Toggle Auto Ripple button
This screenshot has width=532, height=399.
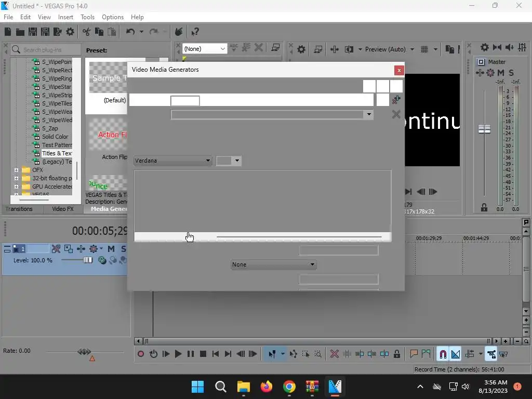tap(470, 354)
